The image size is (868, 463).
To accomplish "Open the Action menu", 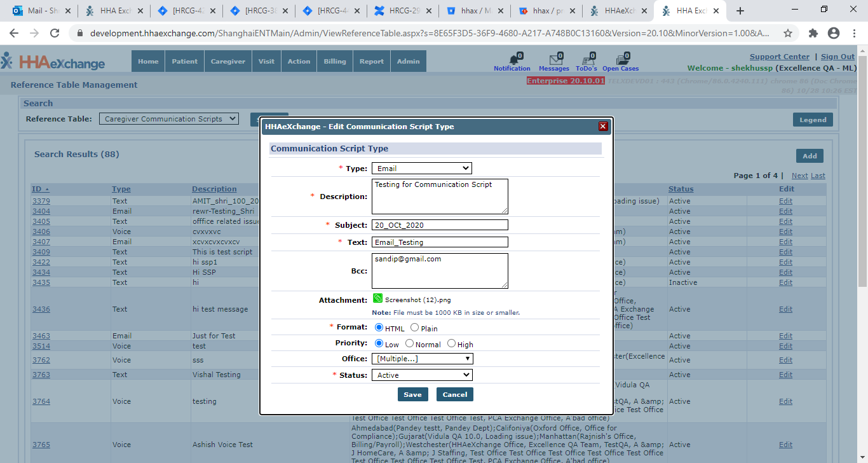I will coord(299,61).
